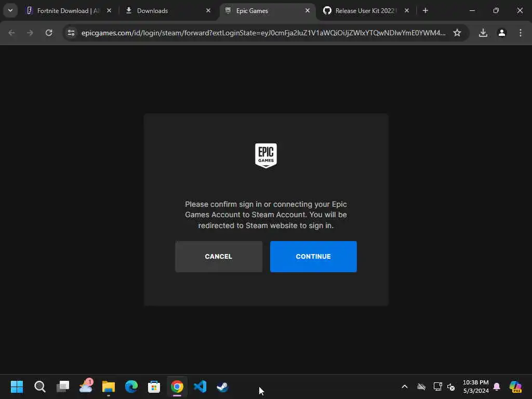Open network status tray icon
Image resolution: width=532 pixels, height=399 pixels.
click(437, 387)
